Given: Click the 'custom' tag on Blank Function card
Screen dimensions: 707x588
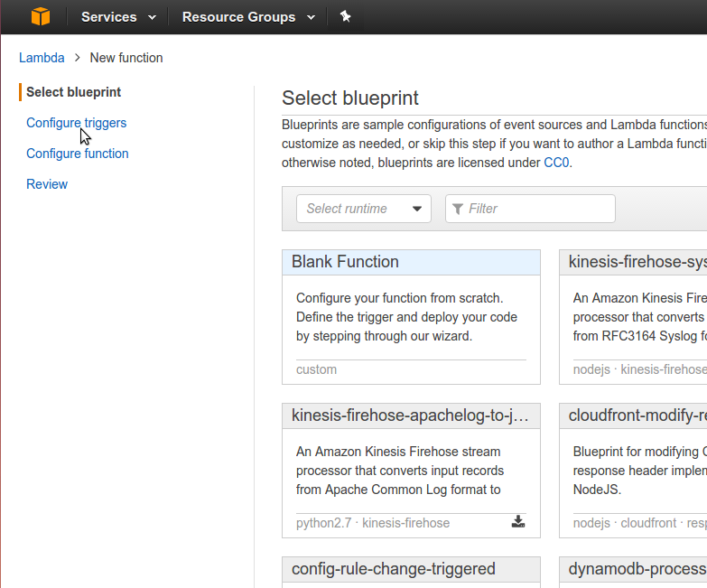Looking at the screenshot, I should coord(317,369).
